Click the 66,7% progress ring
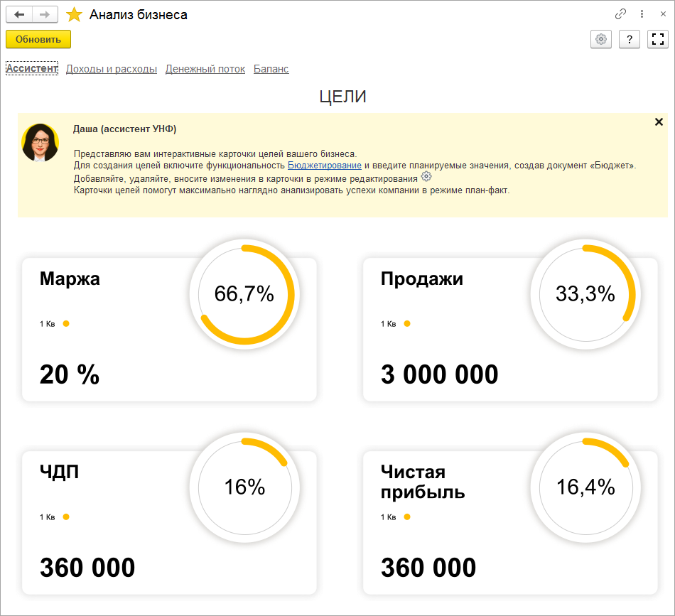This screenshot has width=675, height=616. click(x=244, y=294)
